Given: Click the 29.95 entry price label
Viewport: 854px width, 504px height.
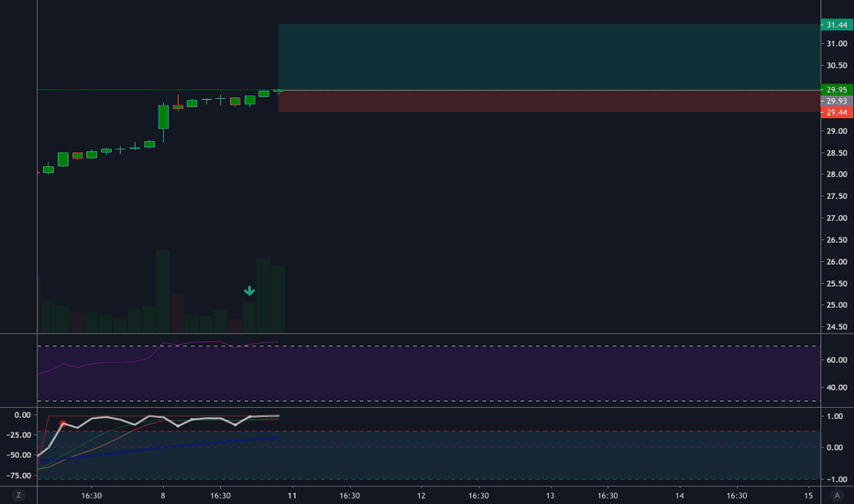Looking at the screenshot, I should tap(837, 90).
